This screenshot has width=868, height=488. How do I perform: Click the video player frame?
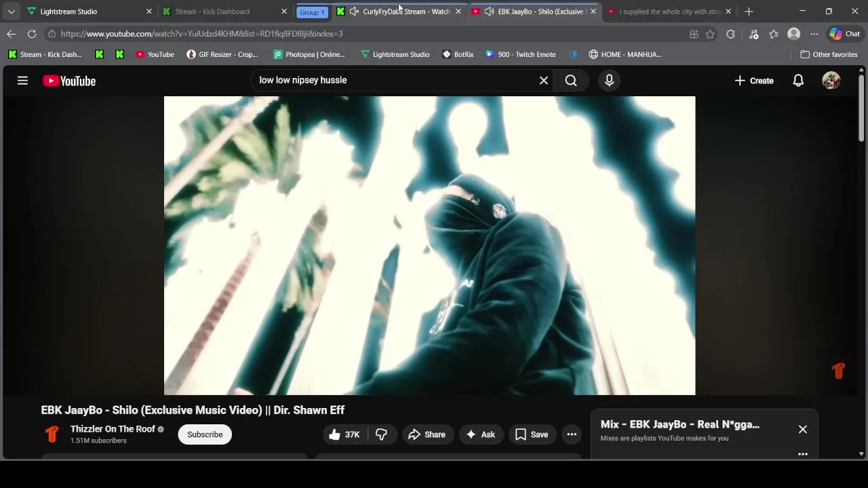pos(429,245)
